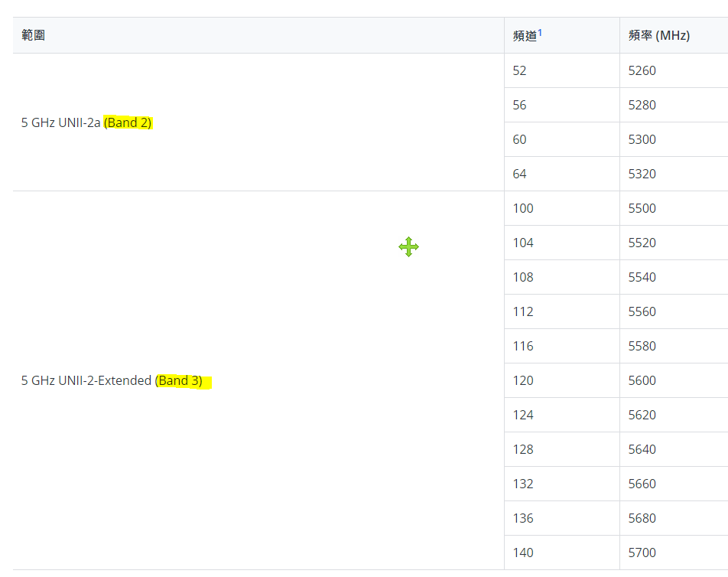Click frequency value 5520

(x=642, y=243)
